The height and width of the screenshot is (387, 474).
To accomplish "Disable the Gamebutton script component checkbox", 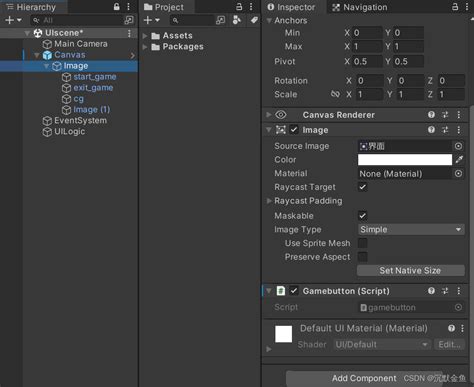I will tap(294, 291).
